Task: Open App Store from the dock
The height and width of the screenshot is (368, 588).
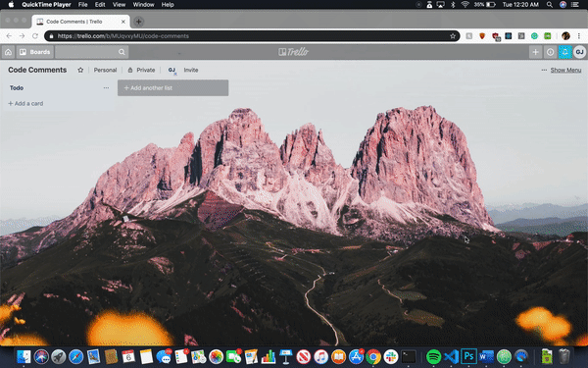Action: pos(356,357)
